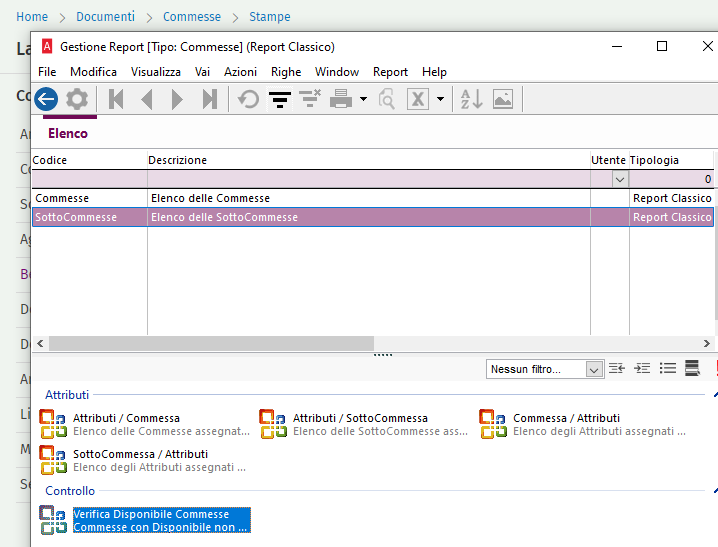Screen dimensions: 718x547
Task: Click the A-Z sort icon
Action: [x=472, y=99]
